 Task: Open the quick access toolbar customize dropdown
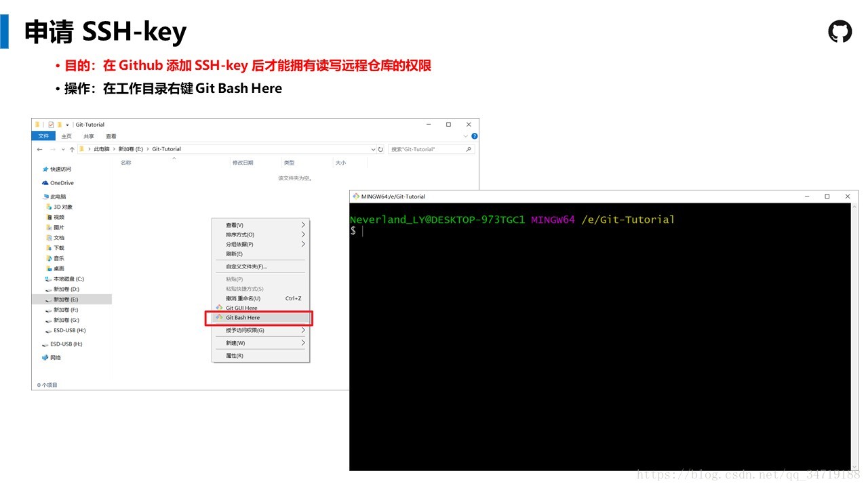pos(66,125)
